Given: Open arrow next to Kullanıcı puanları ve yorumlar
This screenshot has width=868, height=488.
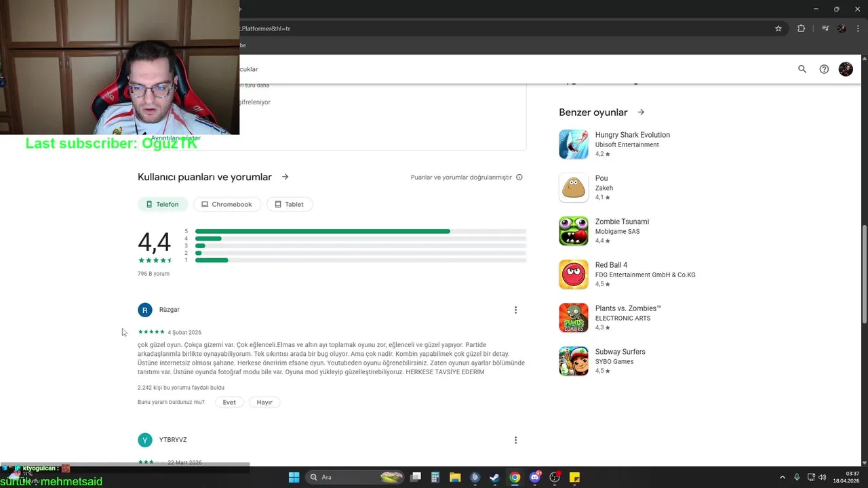Looking at the screenshot, I should pos(285,177).
